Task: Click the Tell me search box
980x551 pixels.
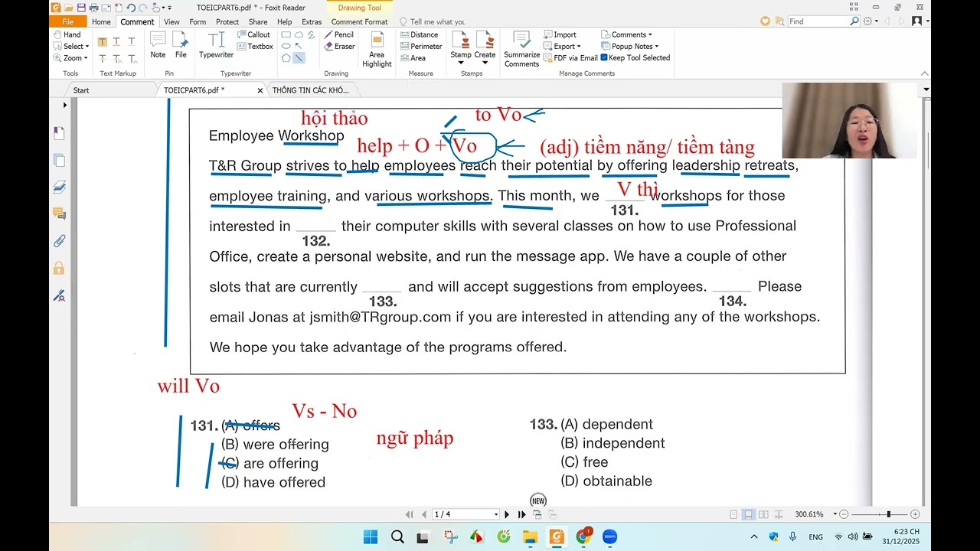Action: (x=437, y=22)
